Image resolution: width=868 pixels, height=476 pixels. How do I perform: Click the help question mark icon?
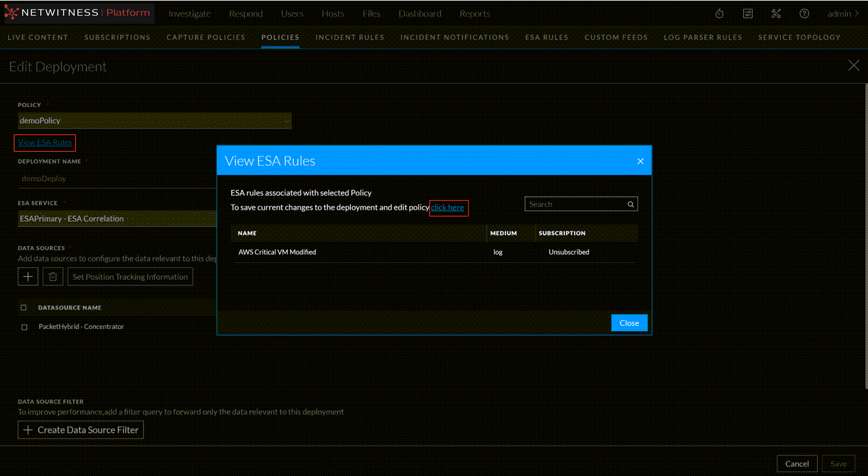click(804, 13)
